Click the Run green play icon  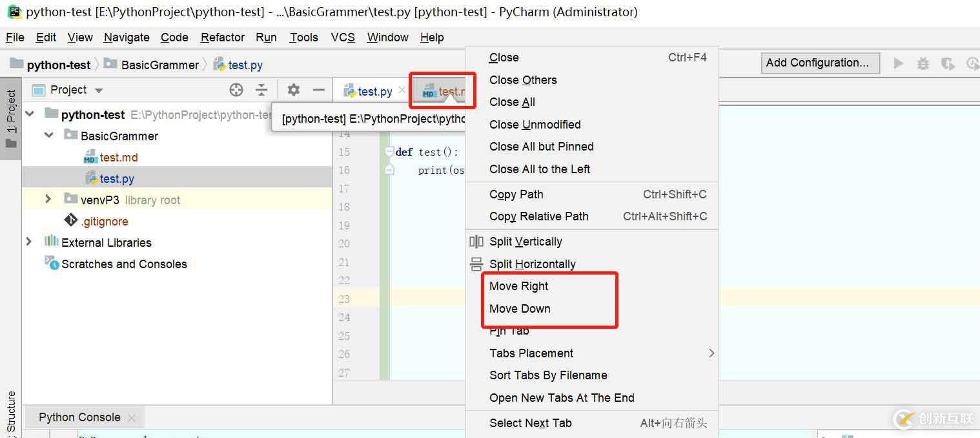(898, 63)
